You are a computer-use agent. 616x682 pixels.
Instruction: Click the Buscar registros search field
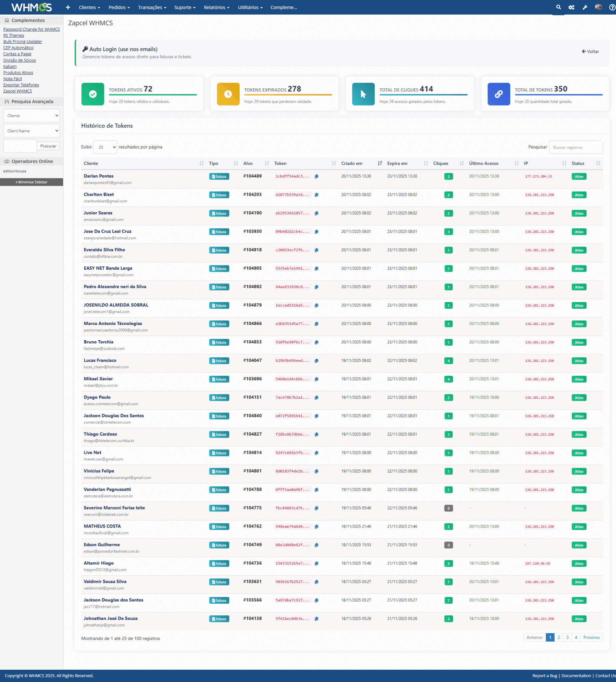(575, 147)
